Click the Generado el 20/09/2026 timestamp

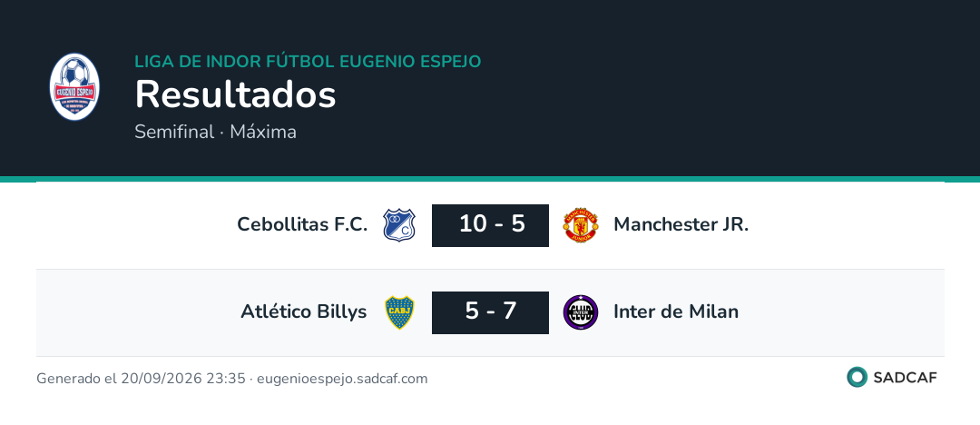[141, 379]
